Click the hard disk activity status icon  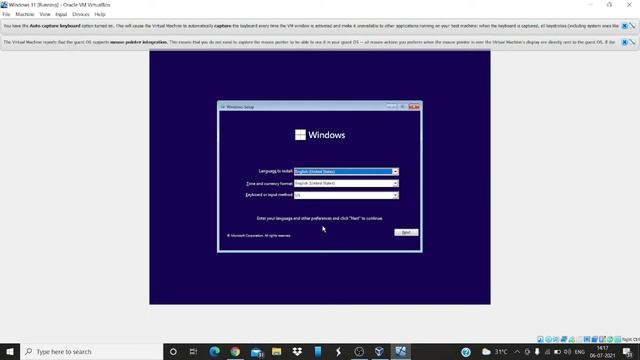540,339
